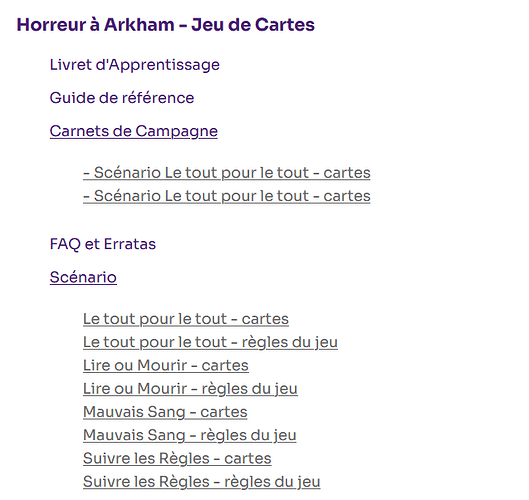The width and height of the screenshot is (529, 500).
Task: Go to the learning booklet Livret d'Apprentissage
Action: (x=135, y=65)
